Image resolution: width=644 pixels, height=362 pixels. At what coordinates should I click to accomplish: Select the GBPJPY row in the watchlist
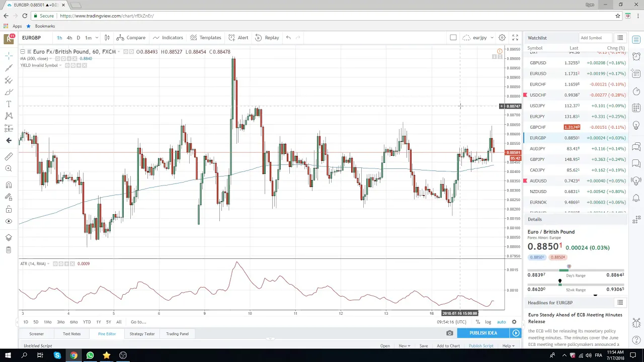pos(576,159)
